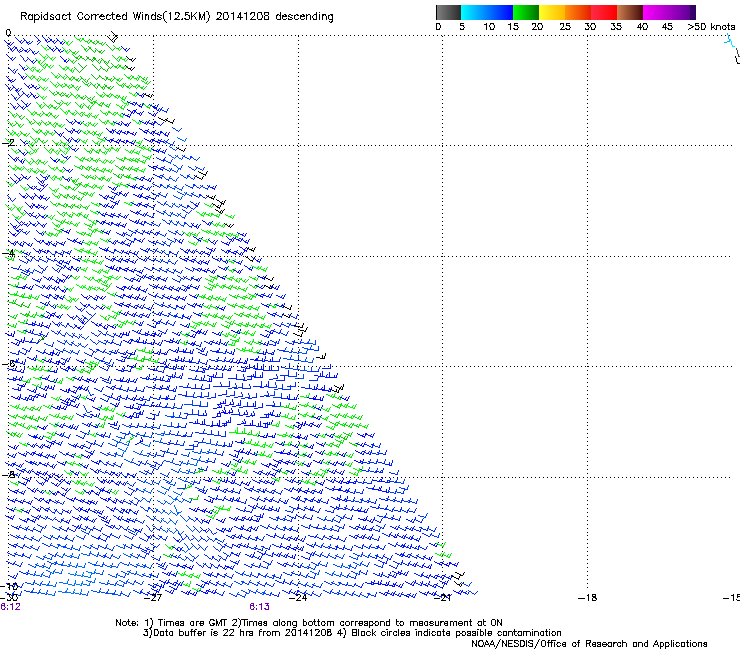Click the orange 25-30 knots legend swatch

coord(578,12)
